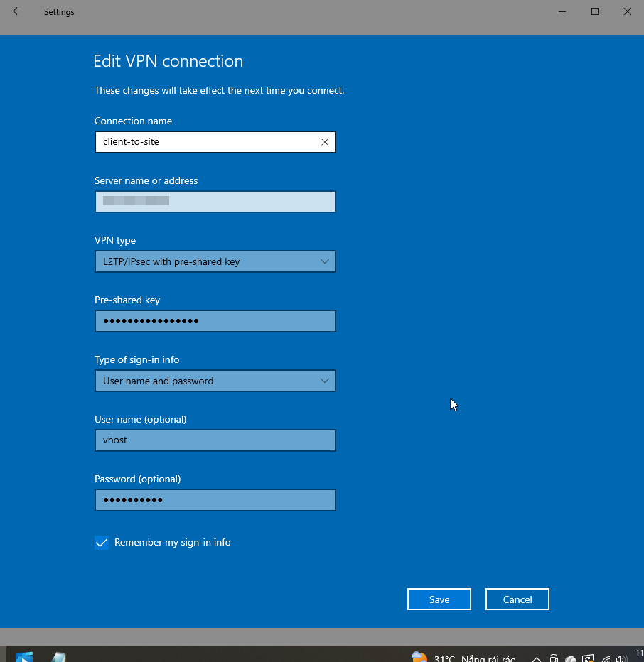The image size is (644, 662).
Task: Uncheck Remember my sign-in info
Action: pyautogui.click(x=102, y=543)
